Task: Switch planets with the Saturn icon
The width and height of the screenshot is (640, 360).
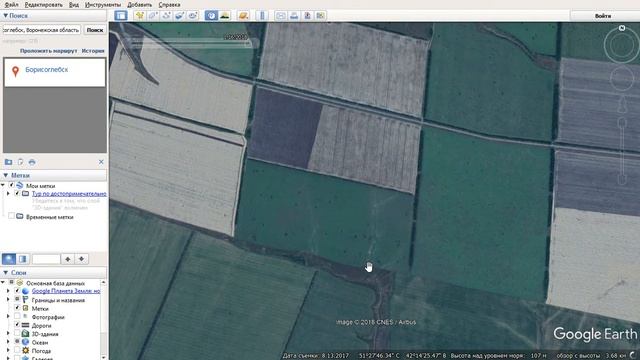Action: [243, 16]
